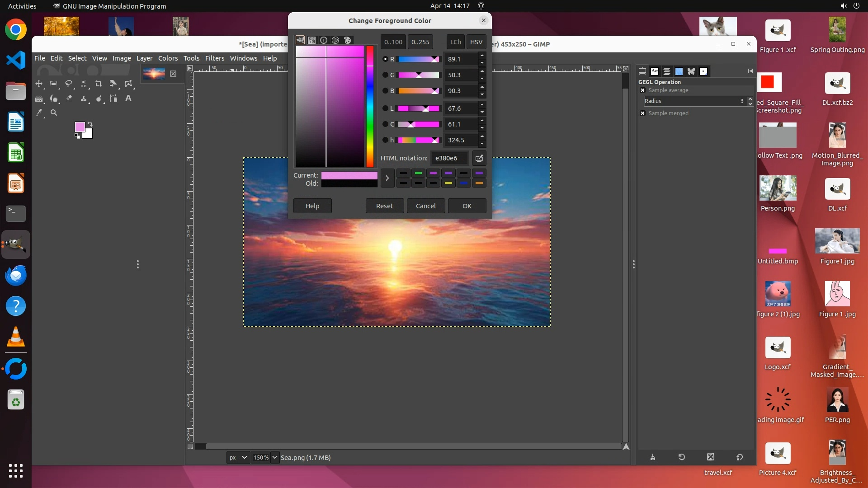Open the Palette color selector tab
Image resolution: width=868 pixels, height=488 pixels.
pyautogui.click(x=347, y=40)
